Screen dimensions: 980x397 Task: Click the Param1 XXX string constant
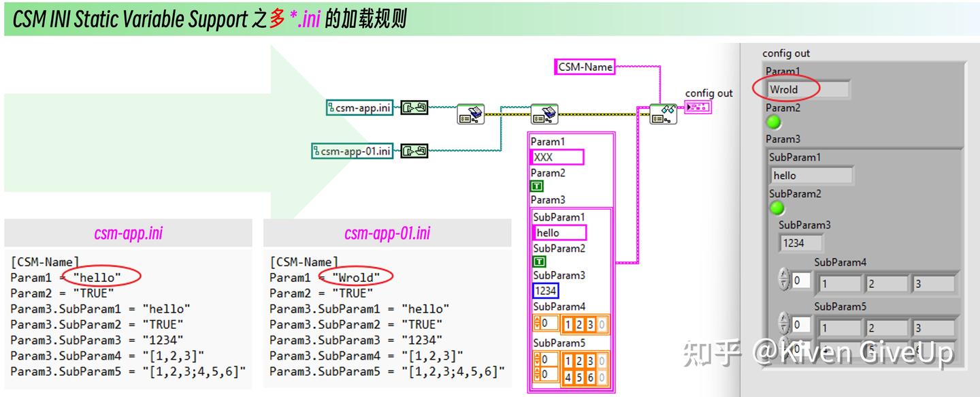557,157
